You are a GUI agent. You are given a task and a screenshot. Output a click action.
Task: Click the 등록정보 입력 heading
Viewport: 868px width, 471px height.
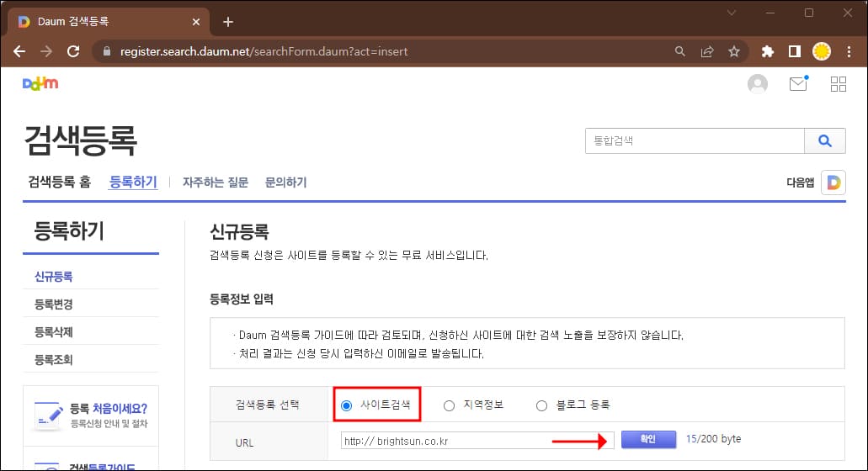pyautogui.click(x=242, y=299)
